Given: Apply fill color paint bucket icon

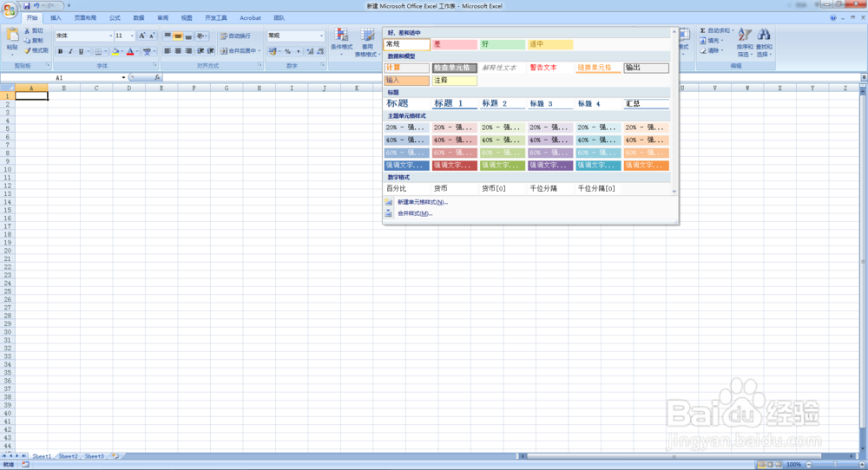Looking at the screenshot, I should (115, 51).
